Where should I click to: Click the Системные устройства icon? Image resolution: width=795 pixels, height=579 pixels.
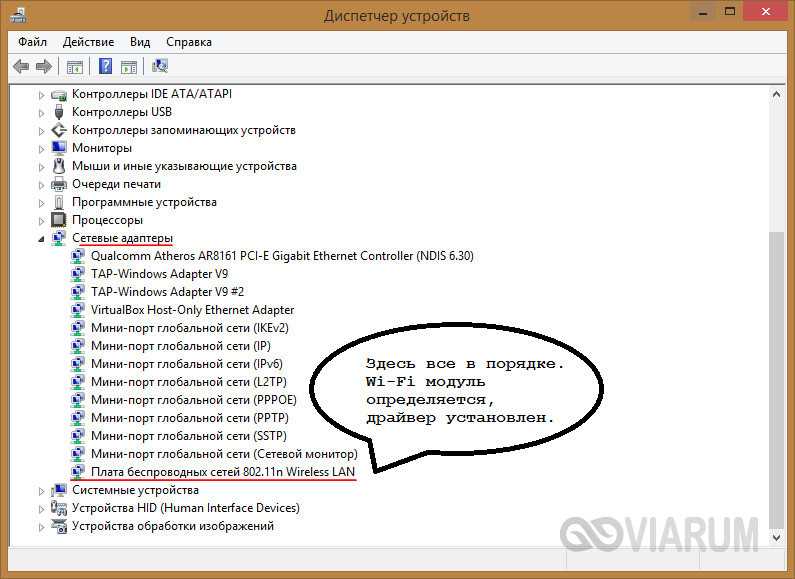pos(59,490)
